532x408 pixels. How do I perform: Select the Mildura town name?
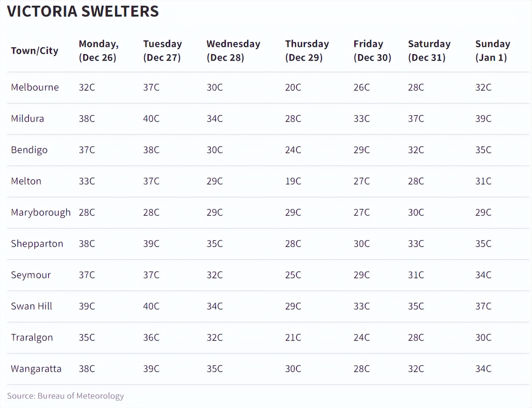pos(27,119)
